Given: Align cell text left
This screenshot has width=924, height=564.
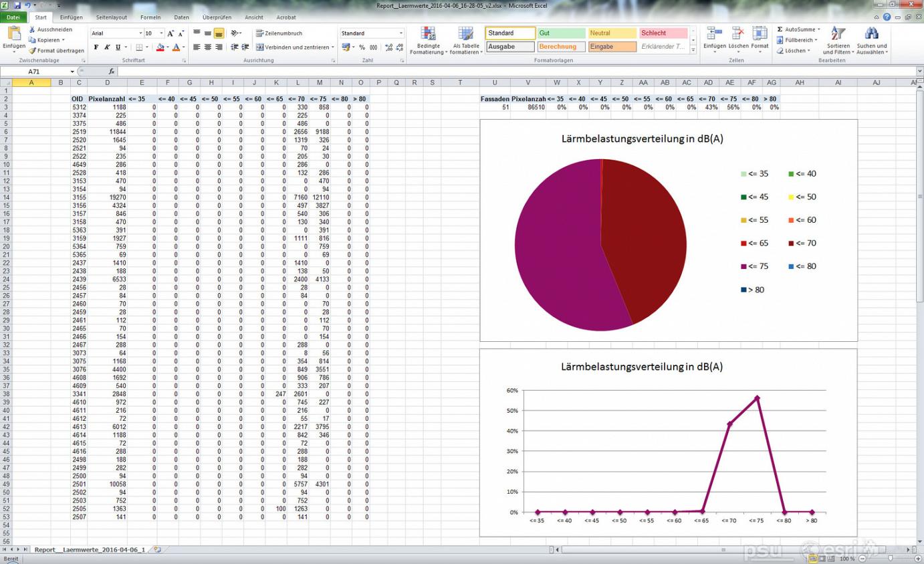Looking at the screenshot, I should (x=197, y=48).
